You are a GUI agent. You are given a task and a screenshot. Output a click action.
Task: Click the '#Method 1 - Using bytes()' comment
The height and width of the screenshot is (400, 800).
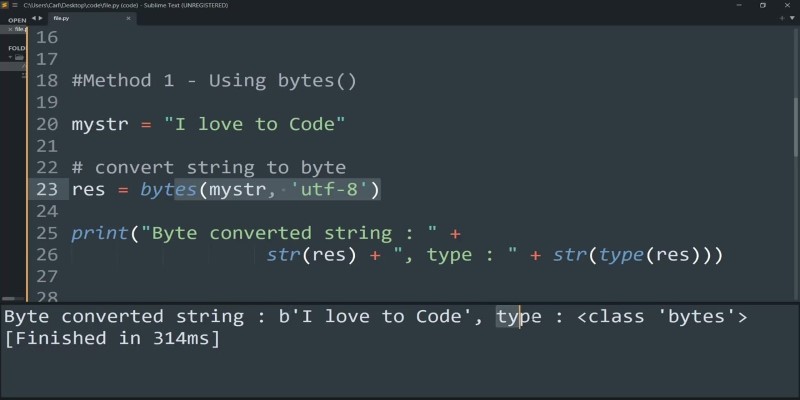point(214,81)
